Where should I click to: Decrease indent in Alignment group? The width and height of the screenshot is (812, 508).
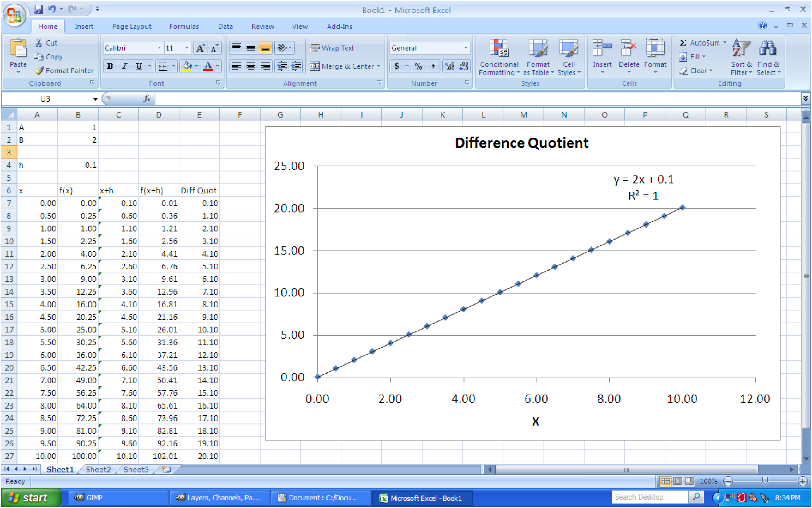282,66
